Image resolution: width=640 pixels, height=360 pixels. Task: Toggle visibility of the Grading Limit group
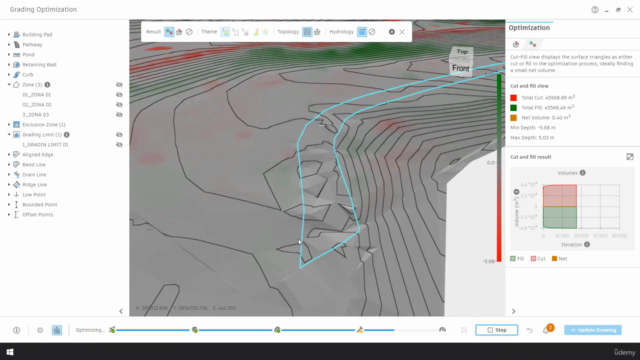pos(119,135)
